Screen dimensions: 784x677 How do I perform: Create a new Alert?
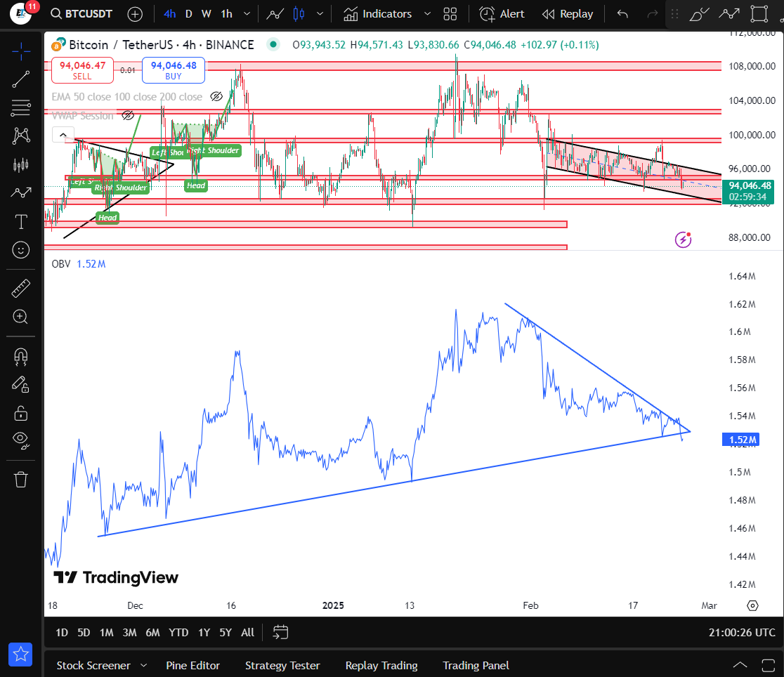tap(502, 14)
